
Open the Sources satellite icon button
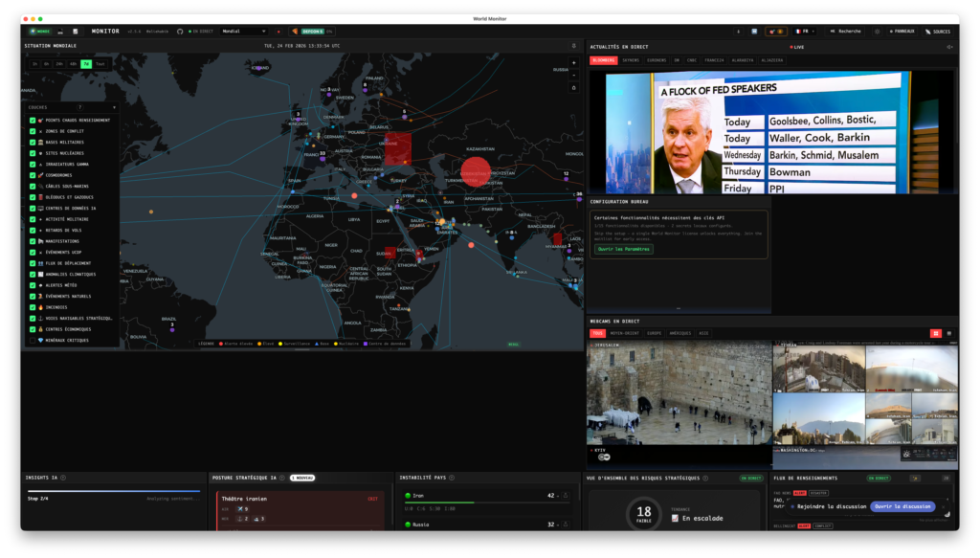click(937, 31)
